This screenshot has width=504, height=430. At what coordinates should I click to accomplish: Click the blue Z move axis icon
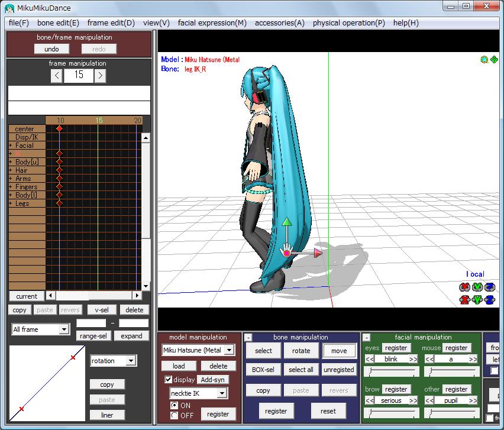coord(490,300)
